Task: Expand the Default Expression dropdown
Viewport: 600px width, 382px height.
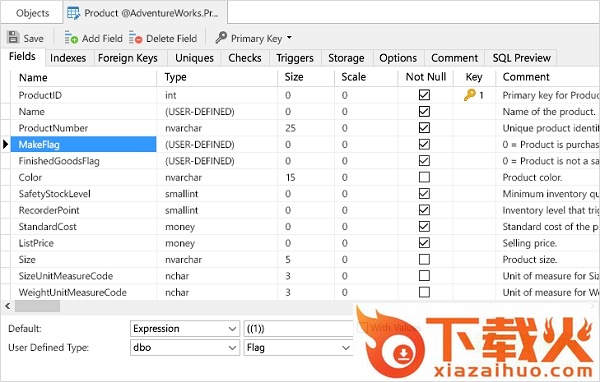Action: point(232,328)
